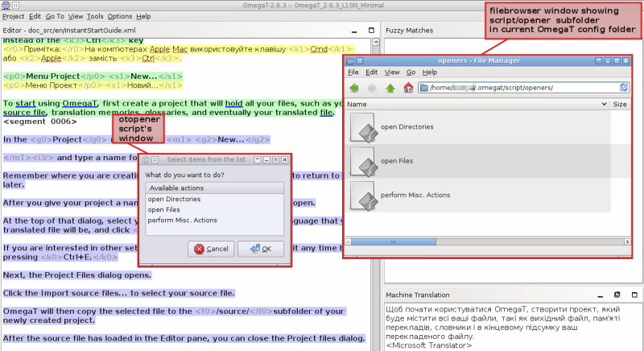Go to the Home folder in File Manager
Screen dimensions: 644x351
coord(408,87)
